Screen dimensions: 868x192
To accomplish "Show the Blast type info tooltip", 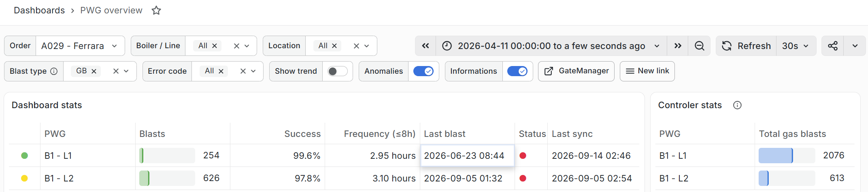I will (x=54, y=71).
